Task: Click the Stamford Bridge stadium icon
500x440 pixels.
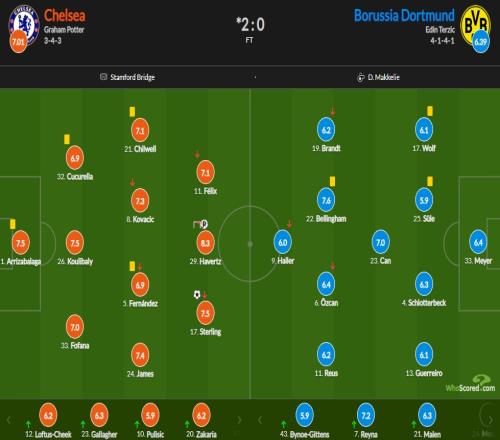Action: [103, 77]
